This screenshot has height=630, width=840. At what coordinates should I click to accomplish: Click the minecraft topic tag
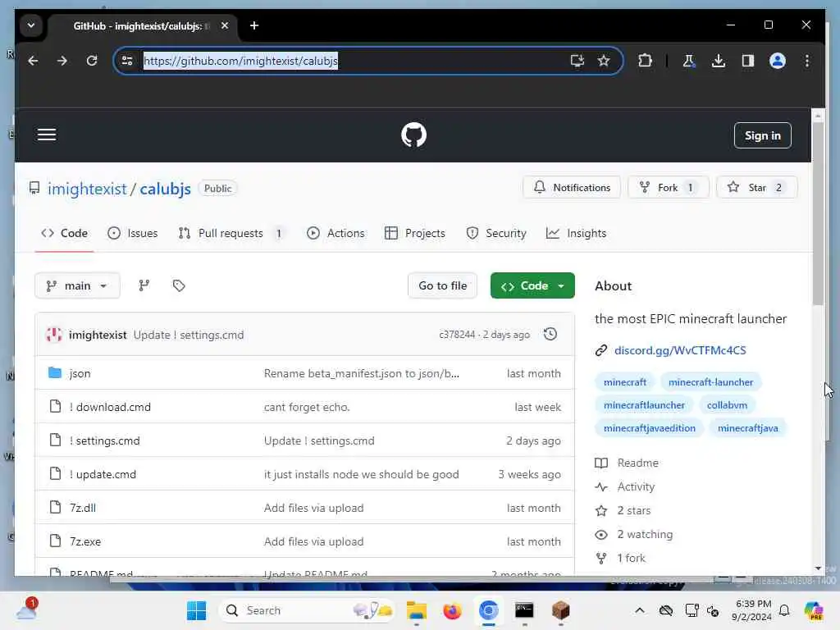pyautogui.click(x=624, y=382)
